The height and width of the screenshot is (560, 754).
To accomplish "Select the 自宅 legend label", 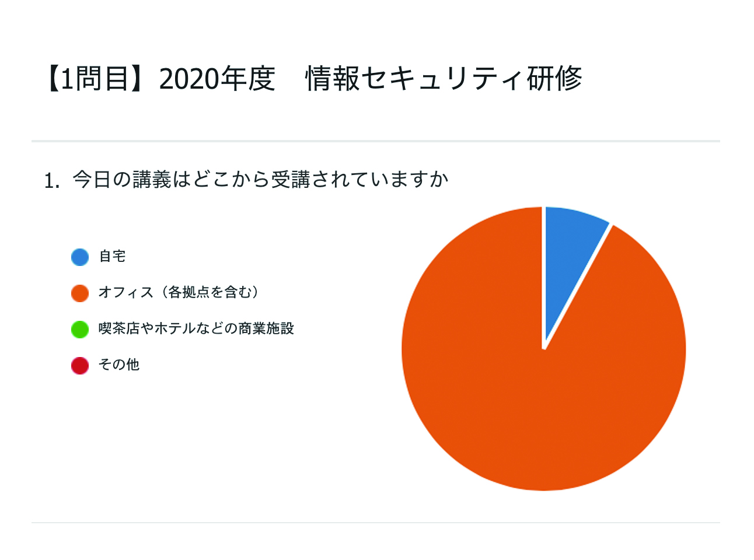I will point(112,256).
